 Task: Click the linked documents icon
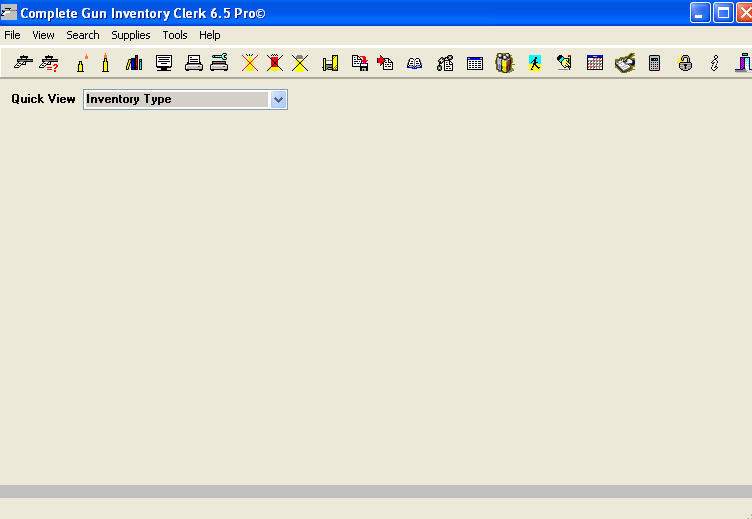(445, 63)
